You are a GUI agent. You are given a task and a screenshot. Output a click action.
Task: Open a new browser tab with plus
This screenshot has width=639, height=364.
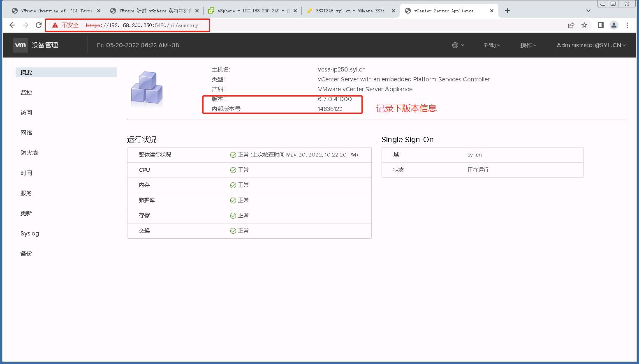point(507,11)
